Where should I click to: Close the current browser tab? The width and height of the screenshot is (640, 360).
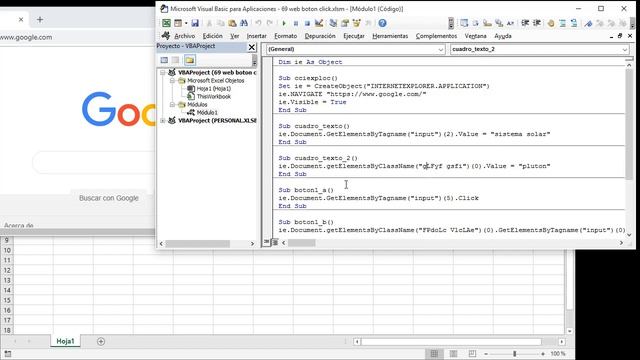tap(21, 19)
